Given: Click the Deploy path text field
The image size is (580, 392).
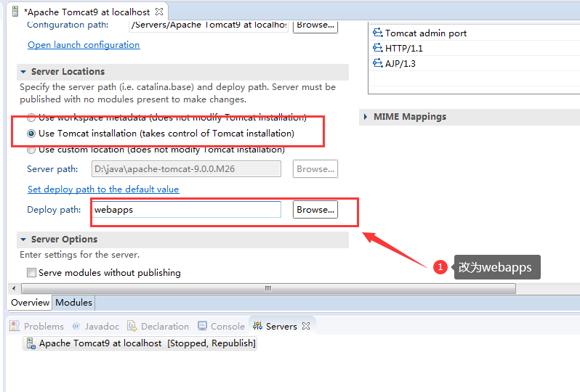Looking at the screenshot, I should pos(186,210).
